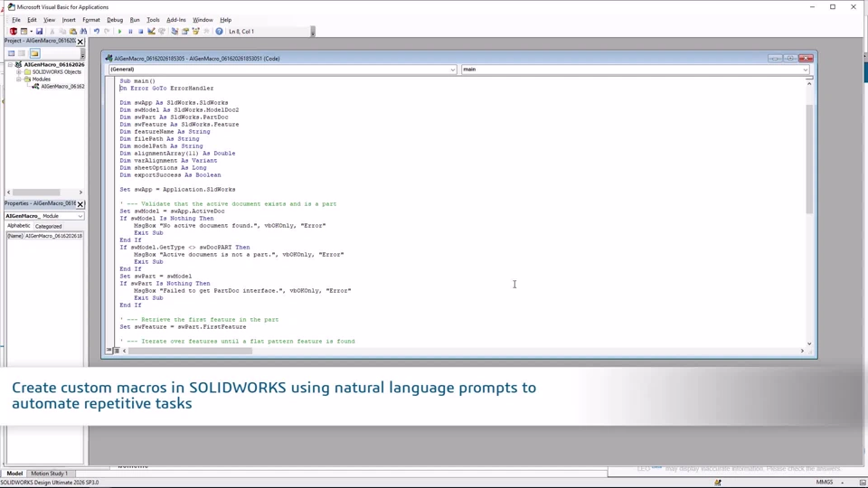Open the Debug menu

click(x=115, y=20)
